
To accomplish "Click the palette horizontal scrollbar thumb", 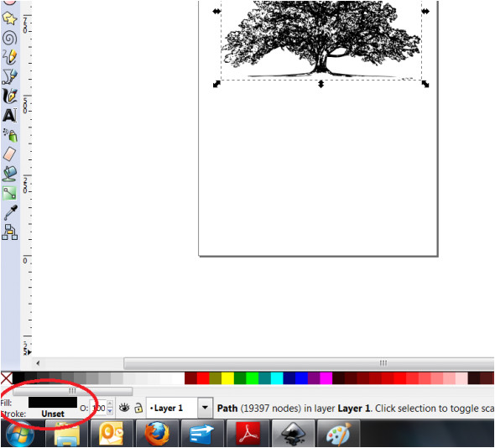I will click(73, 391).
